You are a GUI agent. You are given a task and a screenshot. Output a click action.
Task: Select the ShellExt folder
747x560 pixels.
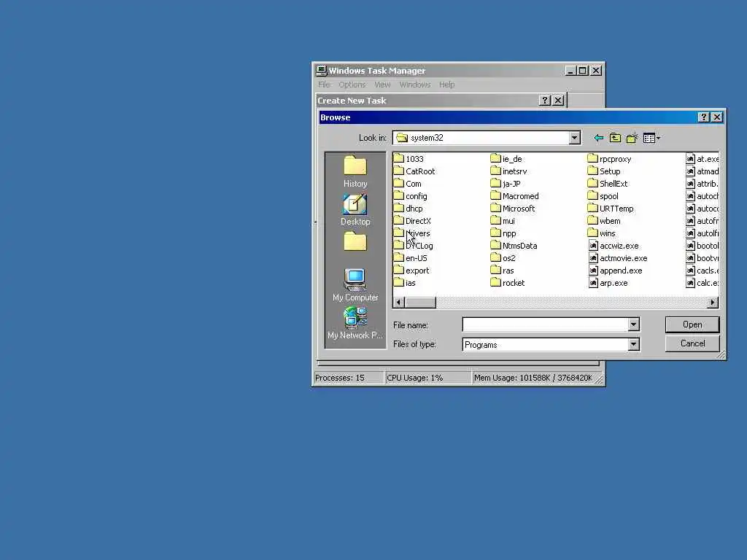click(608, 184)
